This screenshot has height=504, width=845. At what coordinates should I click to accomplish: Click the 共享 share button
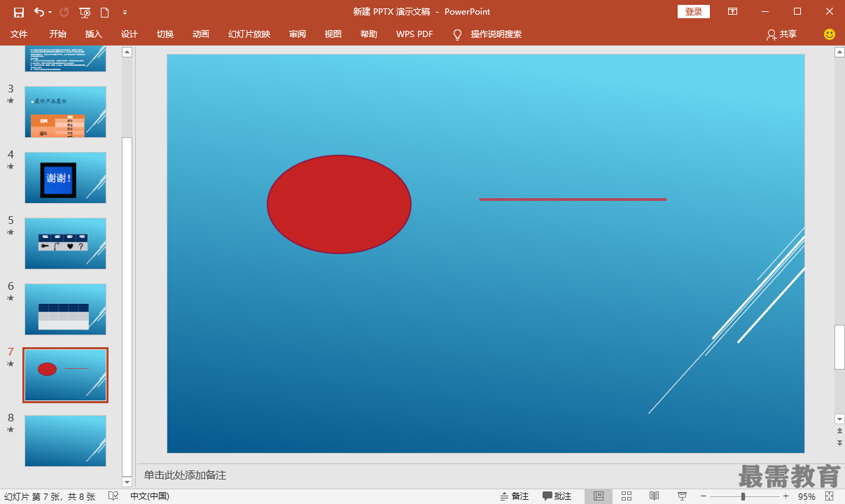click(x=782, y=34)
